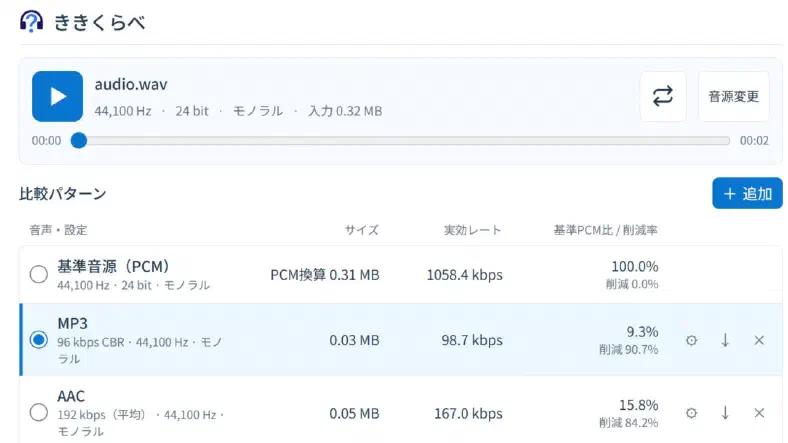788x443 pixels.
Task: Click the 15.8% ratio value
Action: tap(639, 405)
